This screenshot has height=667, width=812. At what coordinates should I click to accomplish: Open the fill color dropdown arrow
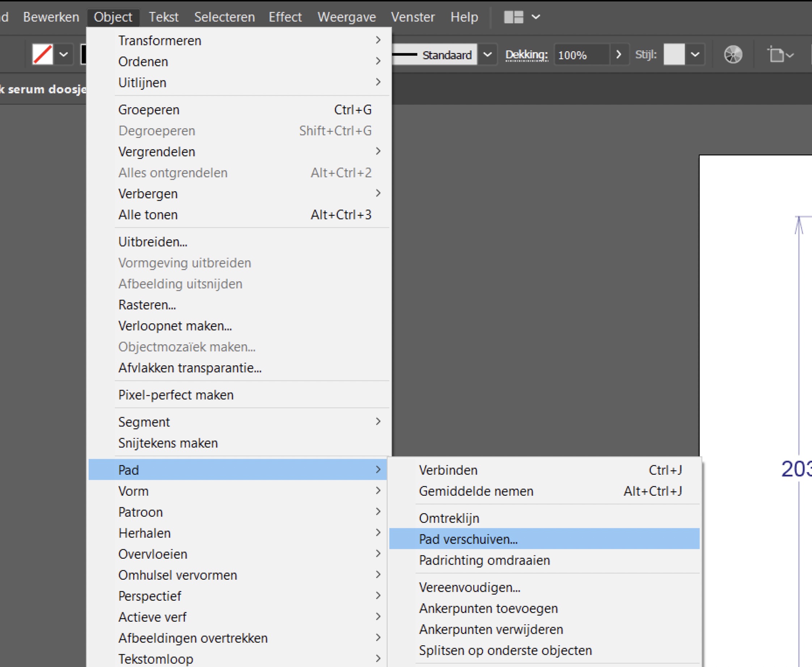[64, 55]
